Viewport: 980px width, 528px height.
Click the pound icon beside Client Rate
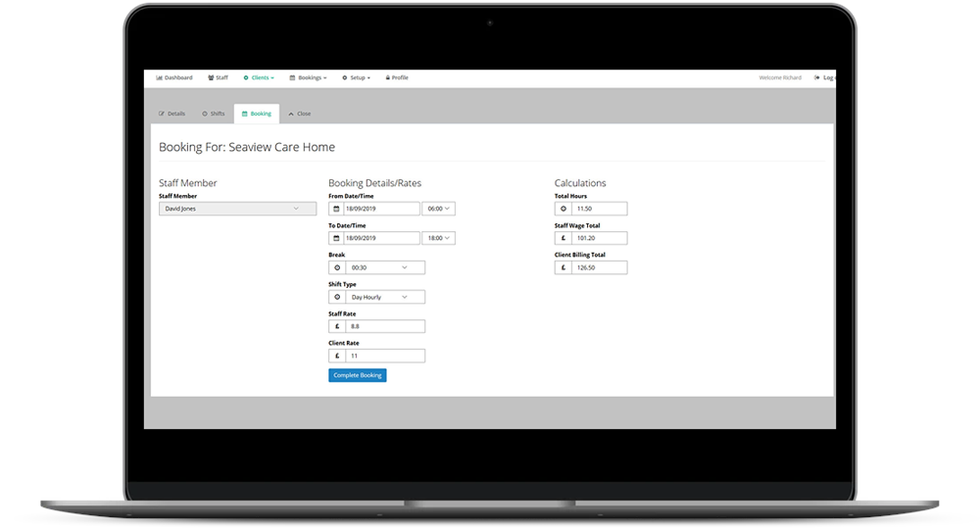click(336, 356)
